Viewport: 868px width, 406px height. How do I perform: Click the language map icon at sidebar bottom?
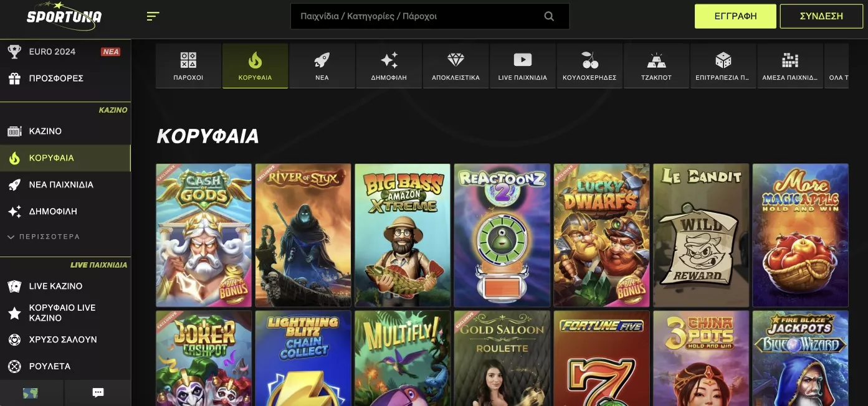(30, 393)
